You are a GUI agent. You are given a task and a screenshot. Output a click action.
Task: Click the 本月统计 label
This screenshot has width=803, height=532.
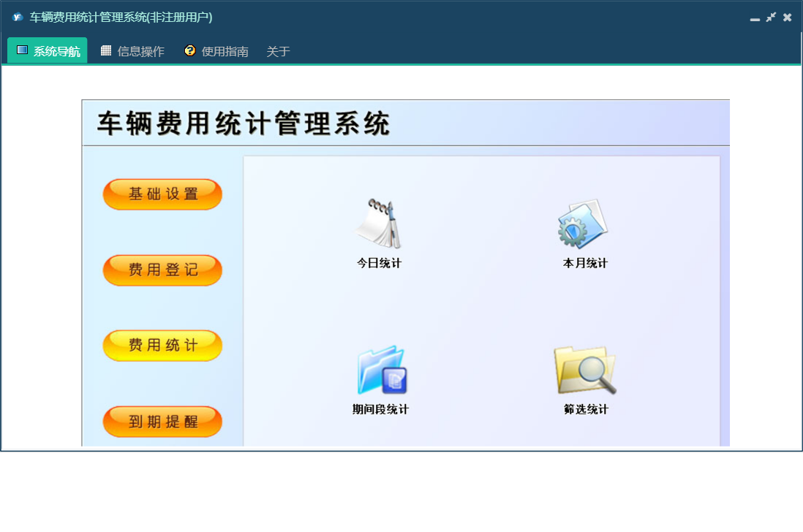coord(585,263)
